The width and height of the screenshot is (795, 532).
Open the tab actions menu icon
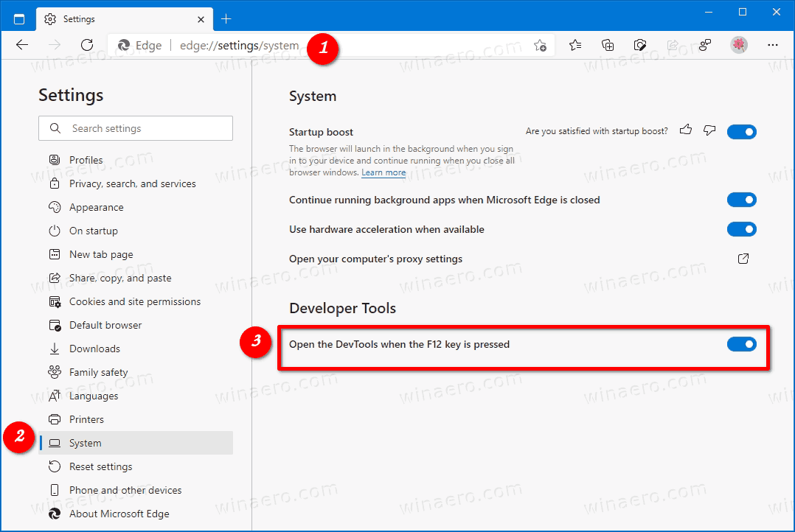pyautogui.click(x=18, y=19)
